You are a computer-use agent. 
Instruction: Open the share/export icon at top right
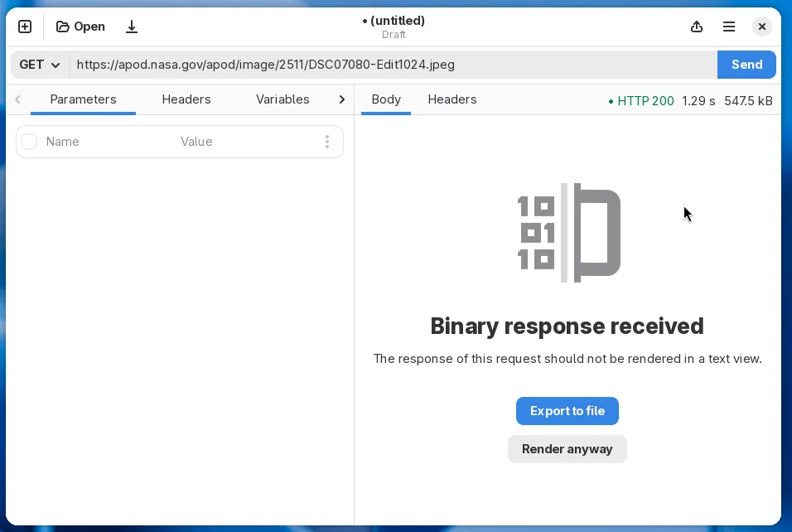697,27
